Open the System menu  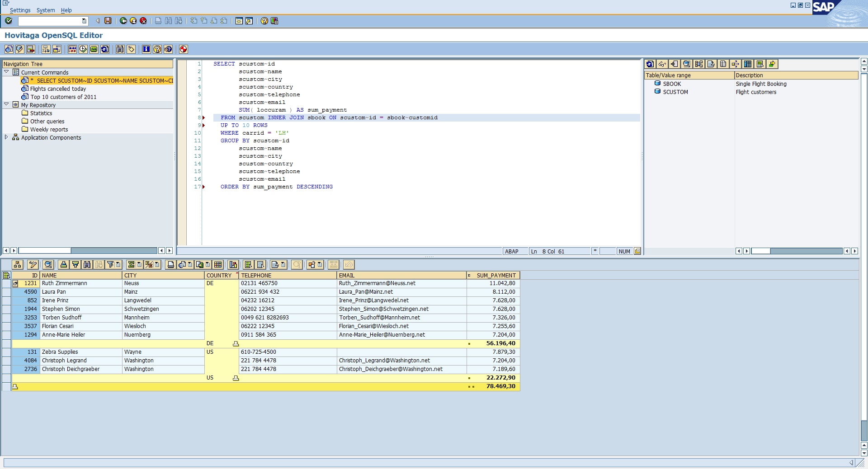coord(46,10)
